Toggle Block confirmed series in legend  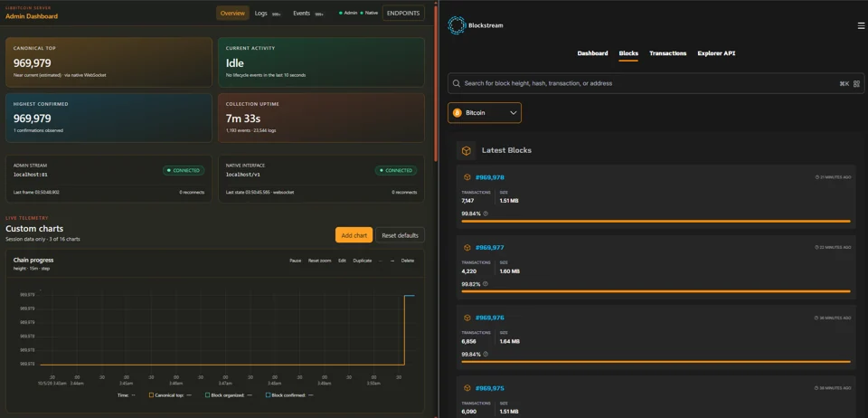click(290, 395)
